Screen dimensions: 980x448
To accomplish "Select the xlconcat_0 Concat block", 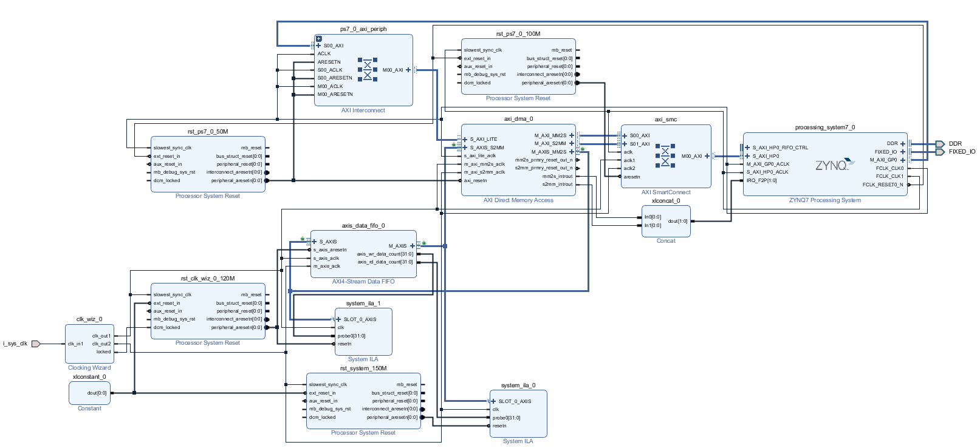I will pos(666,222).
